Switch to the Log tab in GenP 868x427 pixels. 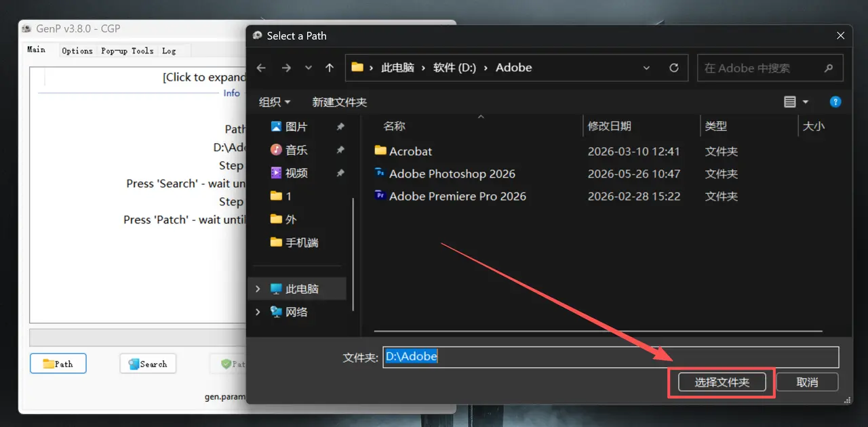coord(169,51)
